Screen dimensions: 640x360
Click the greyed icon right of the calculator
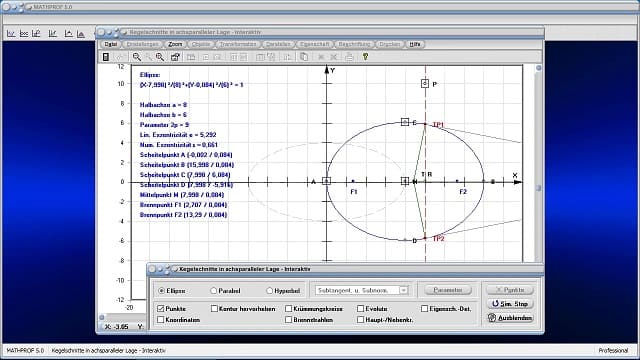(x=120, y=57)
